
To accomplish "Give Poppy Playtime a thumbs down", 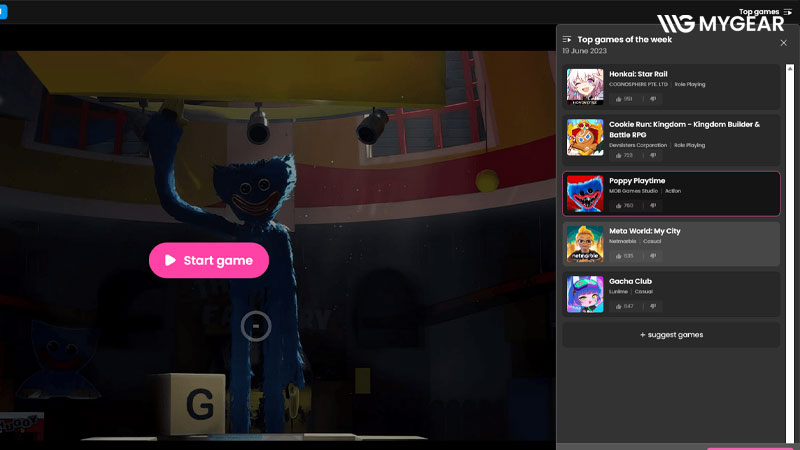I will tap(653, 206).
